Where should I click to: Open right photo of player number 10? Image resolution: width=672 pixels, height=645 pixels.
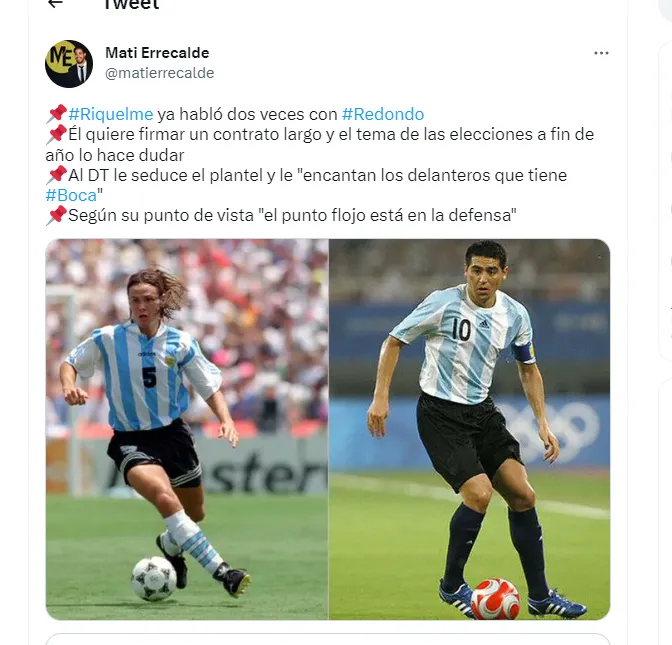pyautogui.click(x=470, y=429)
